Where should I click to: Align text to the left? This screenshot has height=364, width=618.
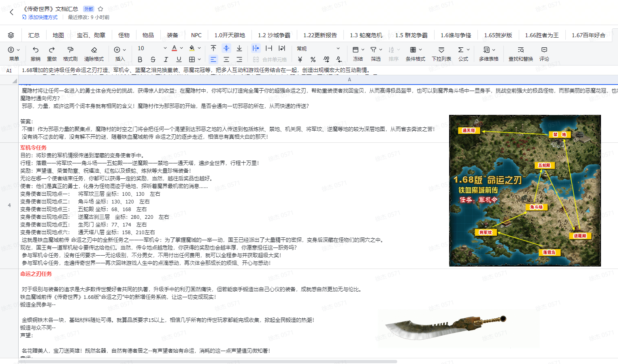[213, 59]
